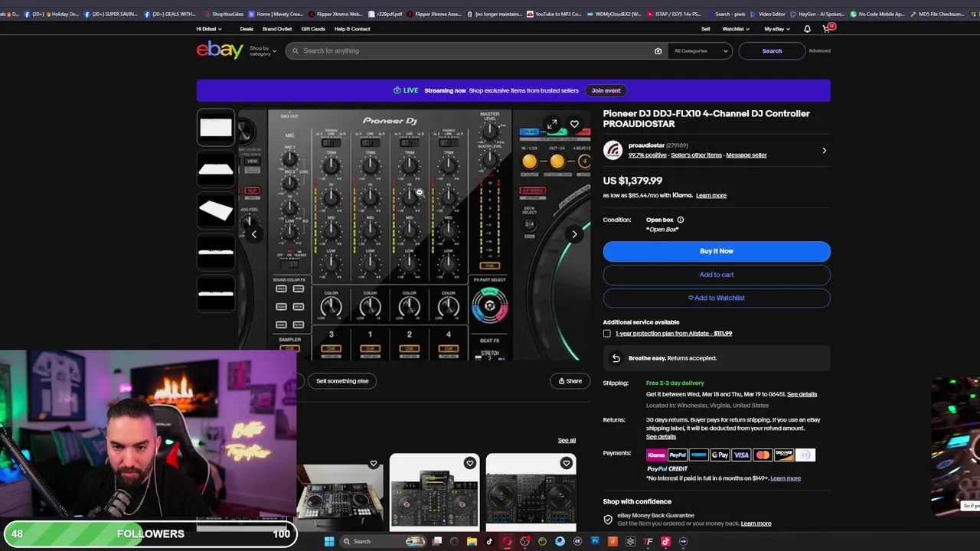980x551 pixels.
Task: Click the eBay logo
Action: [220, 51]
